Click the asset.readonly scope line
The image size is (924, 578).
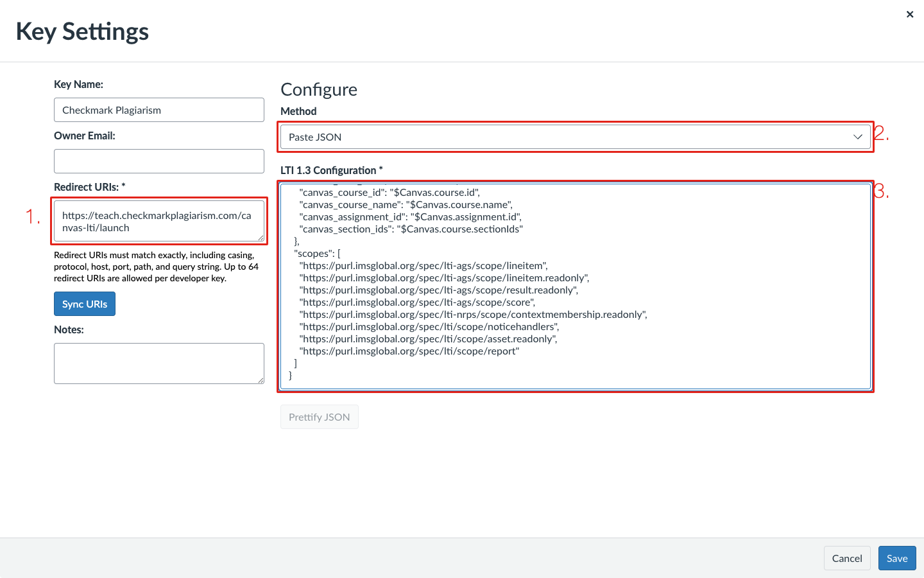(429, 338)
